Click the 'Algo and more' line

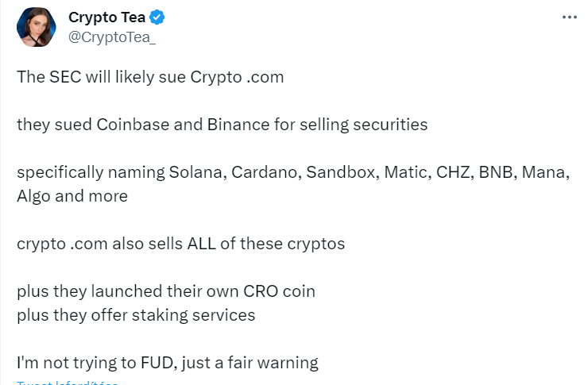pyautogui.click(x=72, y=196)
